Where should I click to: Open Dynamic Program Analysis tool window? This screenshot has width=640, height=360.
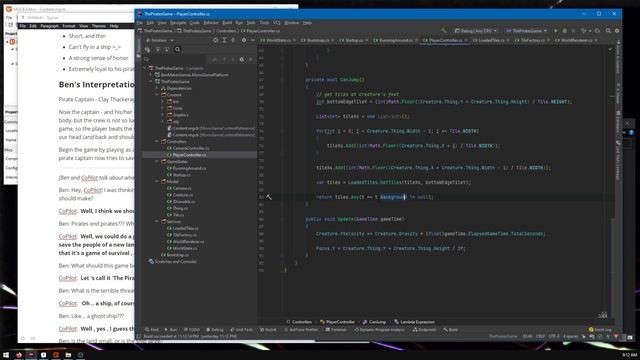[x=379, y=329]
